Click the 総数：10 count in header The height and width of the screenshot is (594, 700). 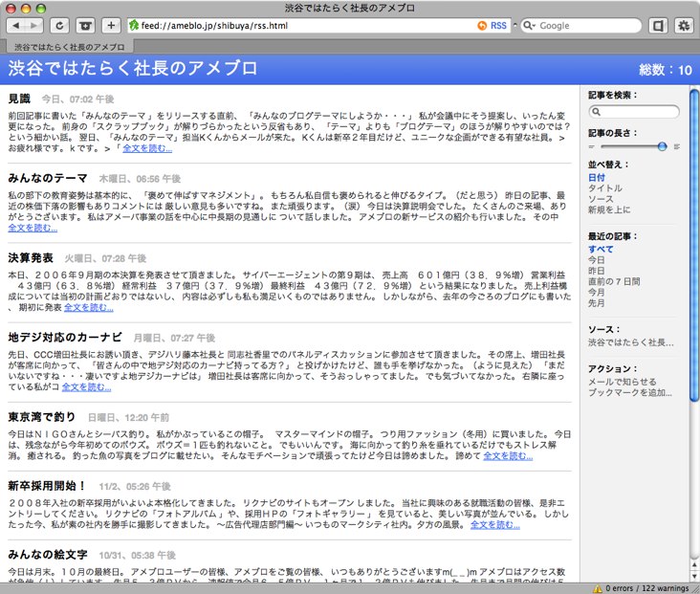click(666, 70)
